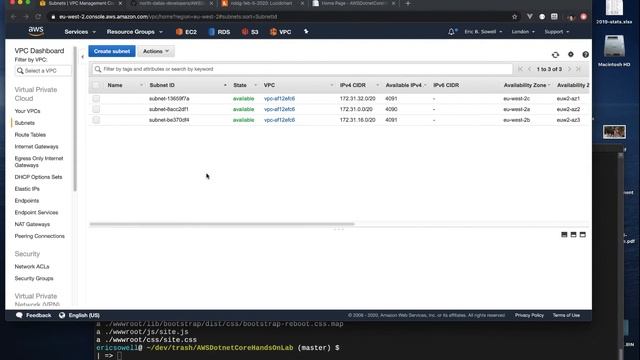Open the VPC Dashboard heading link
This screenshot has width=640, height=360.
coord(39,51)
